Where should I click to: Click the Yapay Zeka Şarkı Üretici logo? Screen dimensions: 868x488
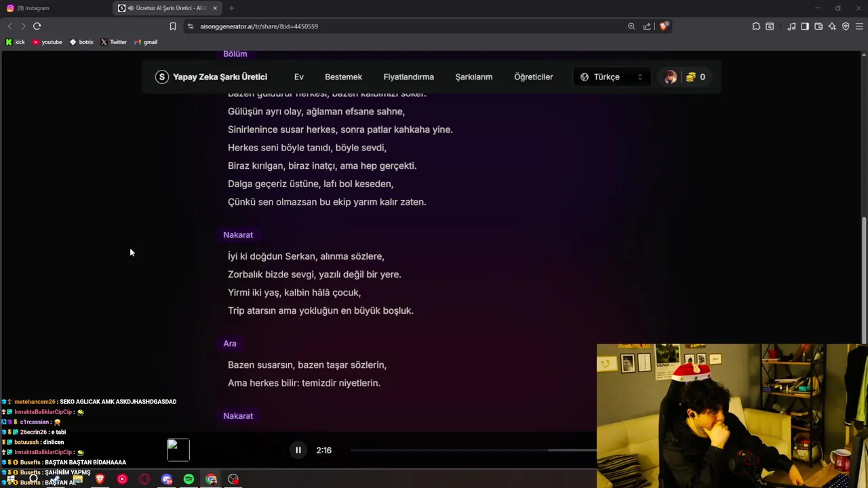pos(211,77)
